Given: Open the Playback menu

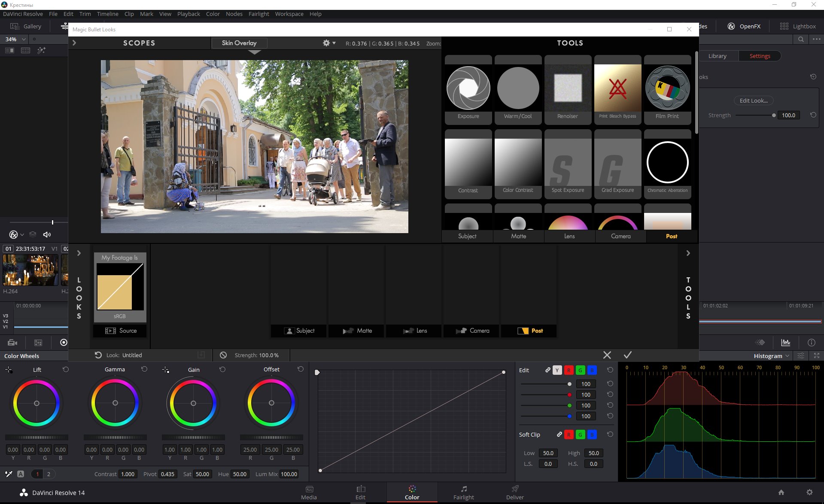Looking at the screenshot, I should [189, 14].
